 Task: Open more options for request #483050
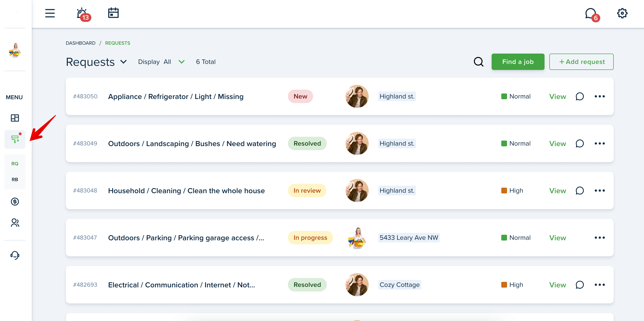click(600, 96)
